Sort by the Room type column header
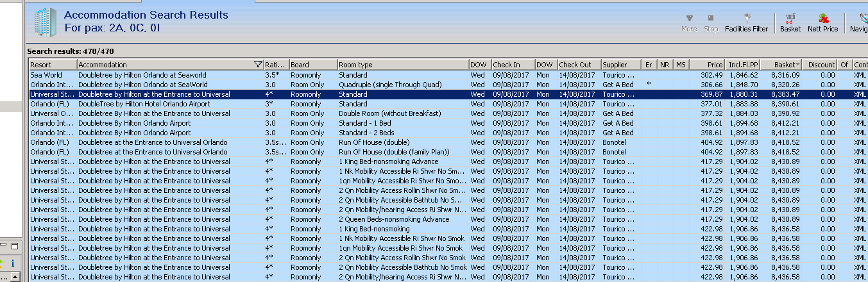The image size is (868, 282). coord(403,65)
